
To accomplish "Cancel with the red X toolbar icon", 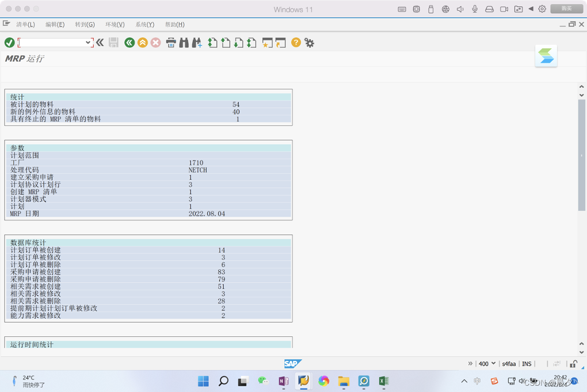I will [x=155, y=43].
